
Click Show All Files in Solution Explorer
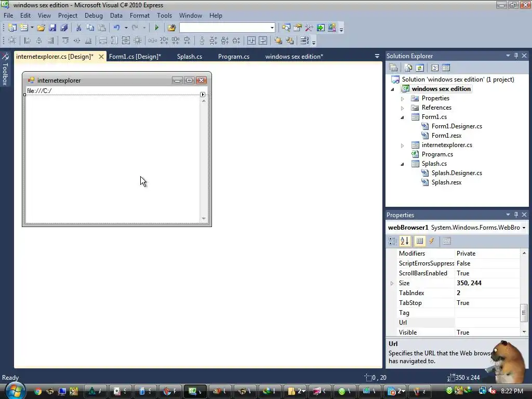408,68
